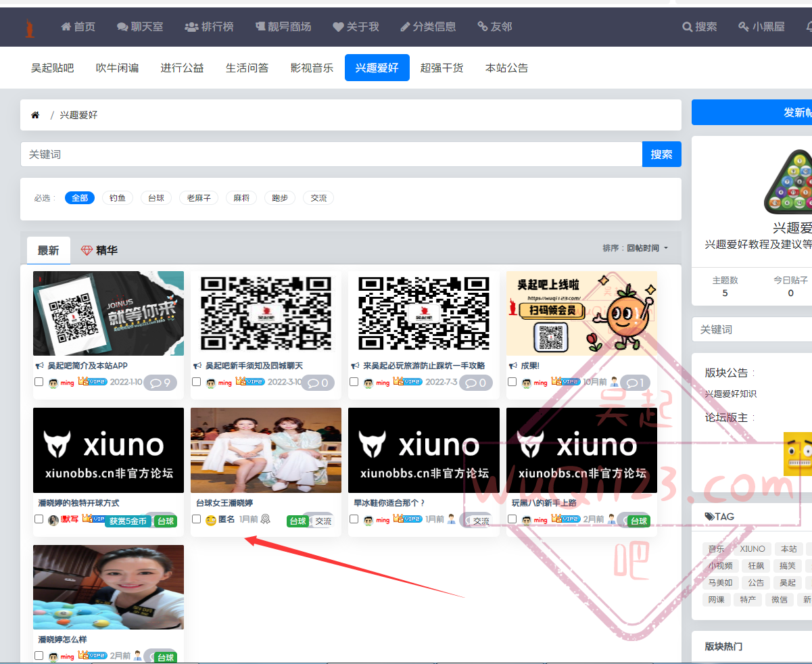Go to 首页 home in top navbar
812x664 pixels.
(x=78, y=27)
